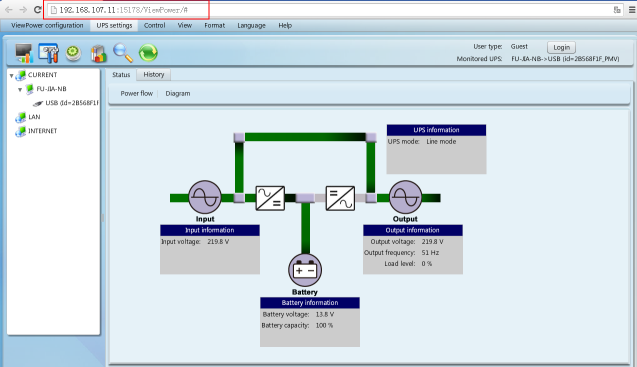Open the Diagram view link

[178, 93]
